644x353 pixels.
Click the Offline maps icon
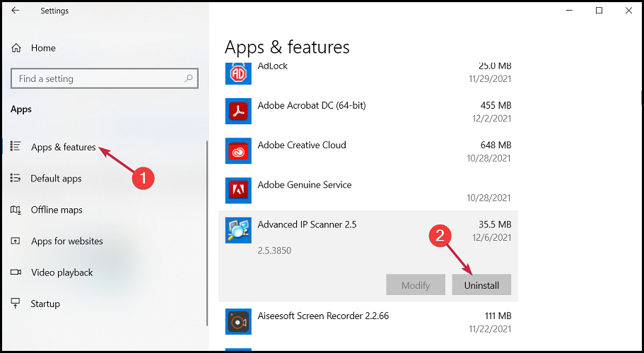click(16, 210)
